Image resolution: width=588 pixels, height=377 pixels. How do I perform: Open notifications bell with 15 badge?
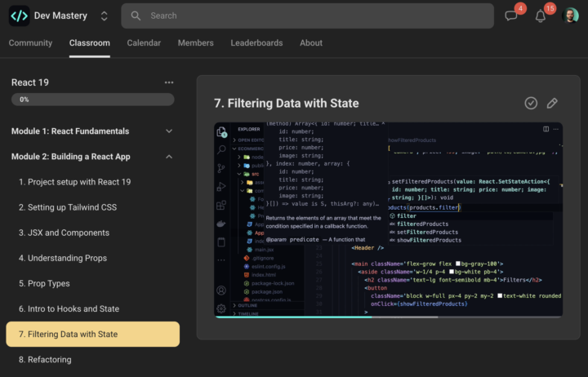coord(541,16)
